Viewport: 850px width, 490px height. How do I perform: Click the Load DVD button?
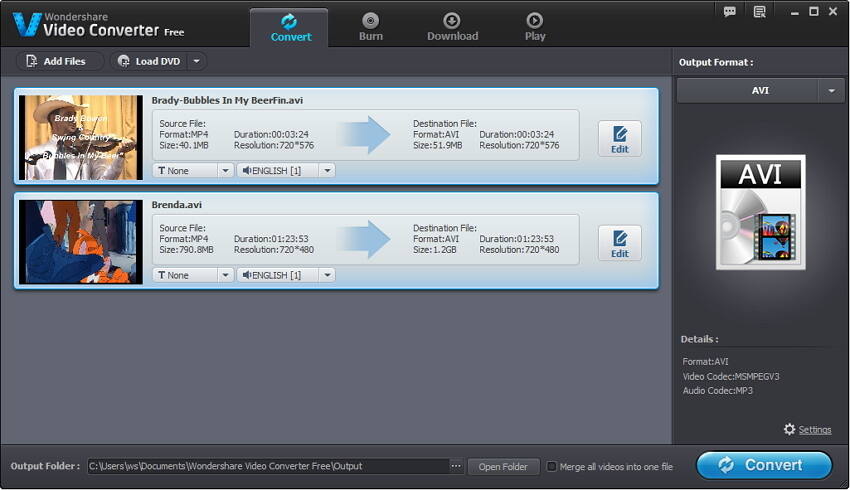(150, 61)
